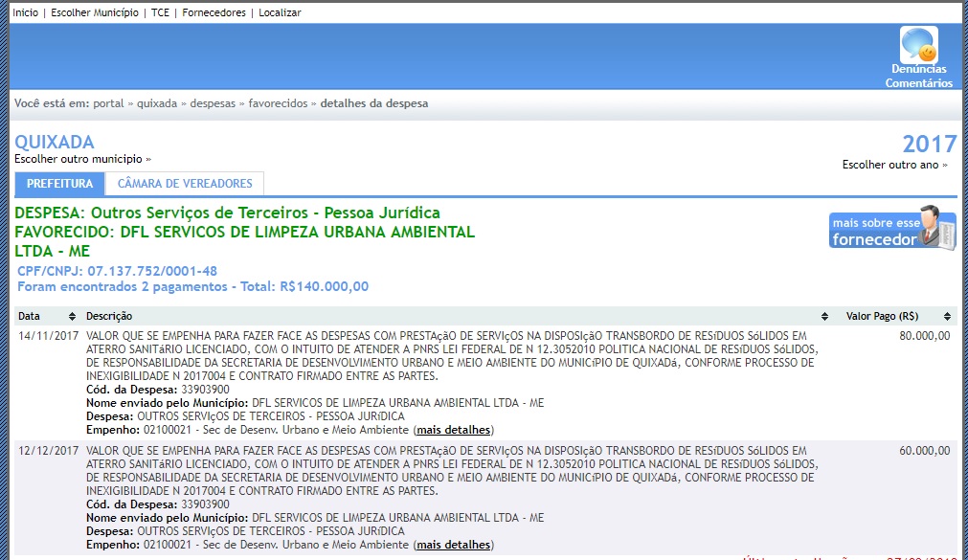968x560 pixels.
Task: Select the Prefeitura tab
Action: (x=59, y=184)
